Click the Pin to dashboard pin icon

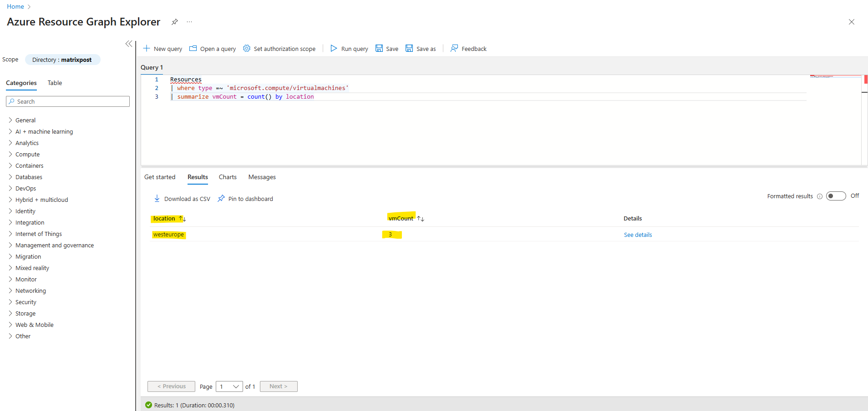pos(221,198)
